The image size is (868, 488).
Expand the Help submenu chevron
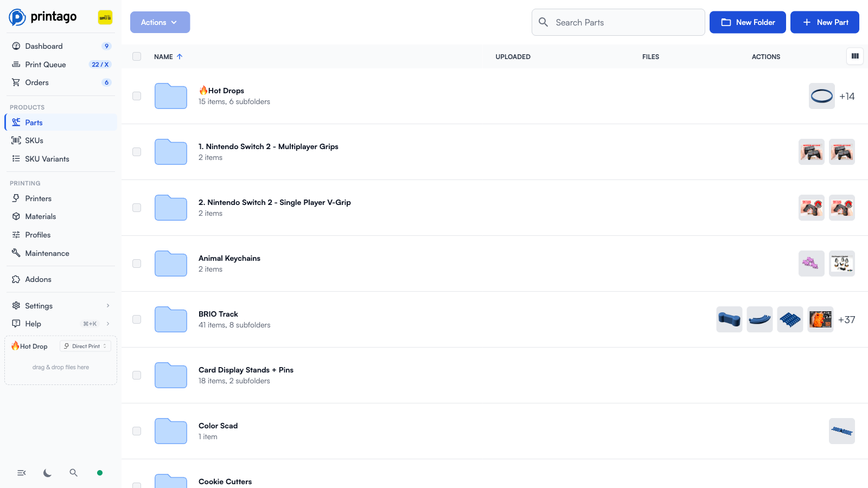(108, 324)
